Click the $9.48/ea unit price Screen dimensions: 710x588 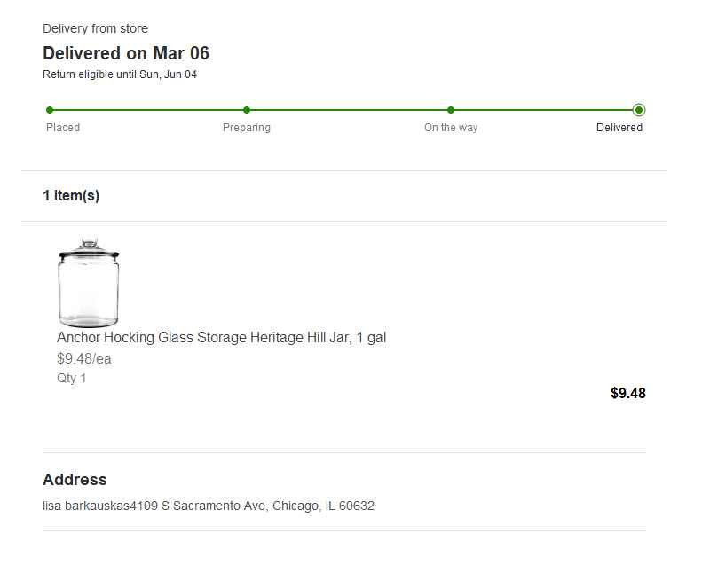[84, 359]
